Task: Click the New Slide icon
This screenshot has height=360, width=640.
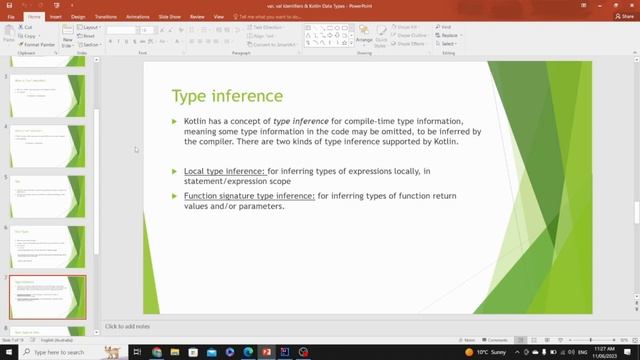Action: [x=68, y=36]
